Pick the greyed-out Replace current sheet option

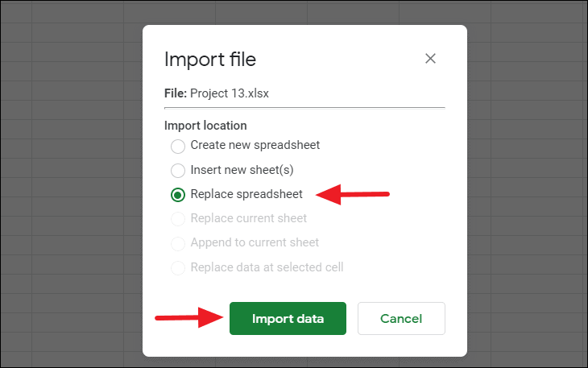point(178,219)
